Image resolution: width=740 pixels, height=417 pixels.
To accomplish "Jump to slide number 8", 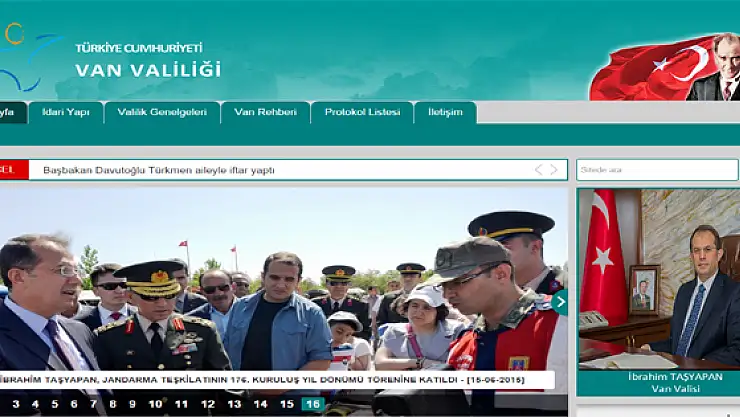I will (x=112, y=404).
